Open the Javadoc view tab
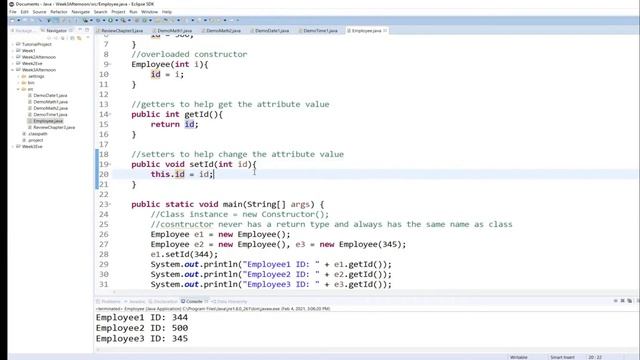Image resolution: width=640 pixels, height=360 pixels. tap(135, 302)
